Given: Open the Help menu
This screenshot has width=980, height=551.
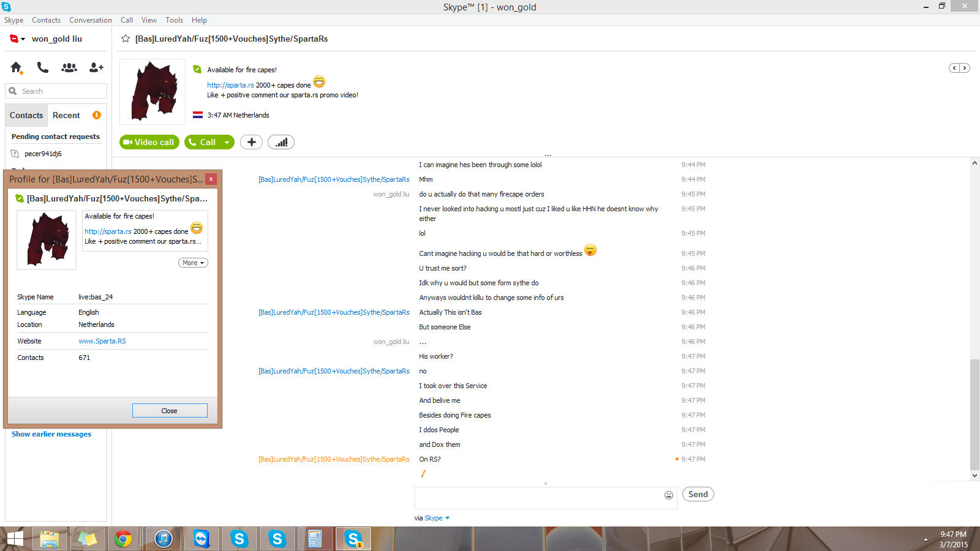Looking at the screenshot, I should pyautogui.click(x=199, y=20).
